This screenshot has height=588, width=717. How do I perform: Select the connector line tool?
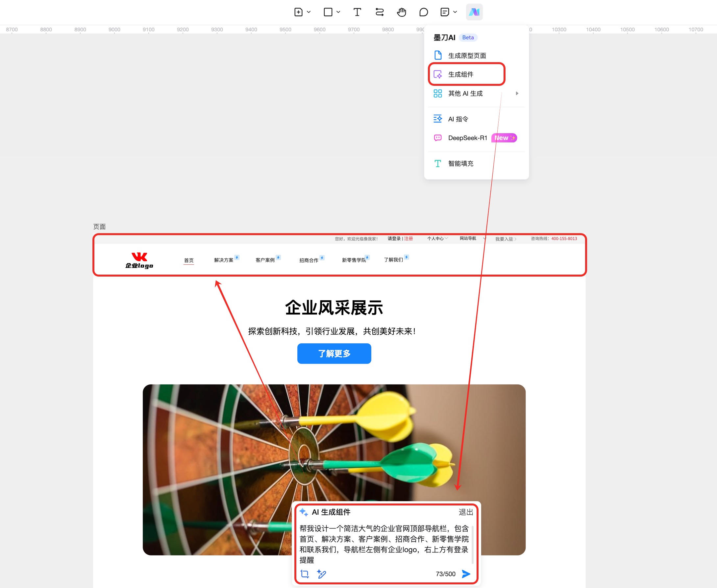click(379, 12)
